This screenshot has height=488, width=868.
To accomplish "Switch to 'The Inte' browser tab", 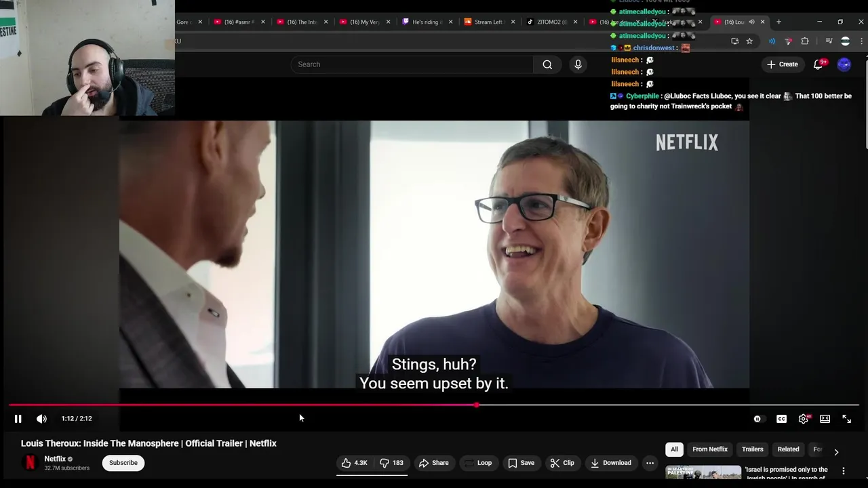I will (301, 22).
